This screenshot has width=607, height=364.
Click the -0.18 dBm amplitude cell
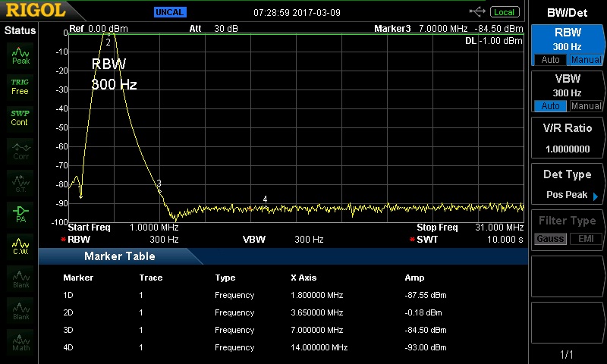[x=423, y=312]
